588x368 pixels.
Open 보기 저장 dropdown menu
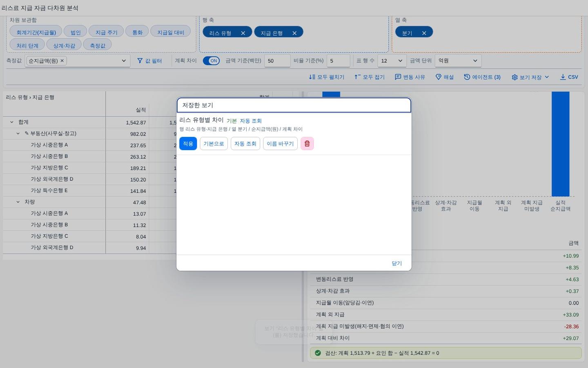click(530, 77)
